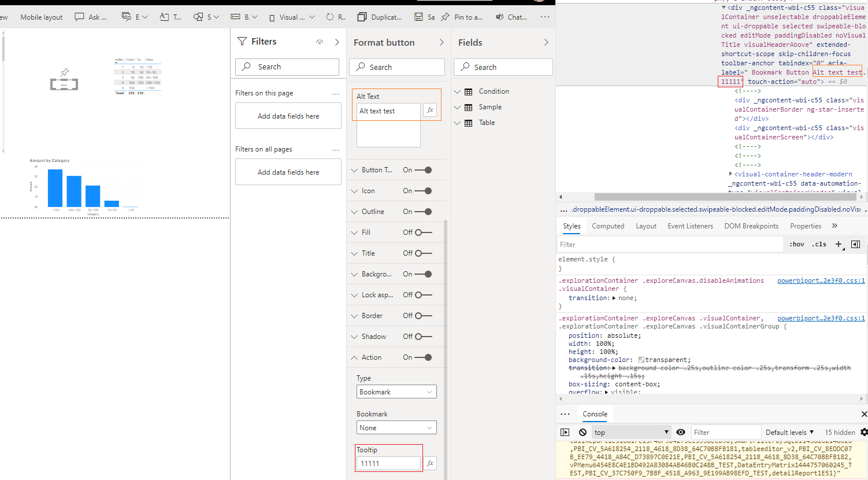Open the toolbar more options ellipsis

pyautogui.click(x=545, y=17)
